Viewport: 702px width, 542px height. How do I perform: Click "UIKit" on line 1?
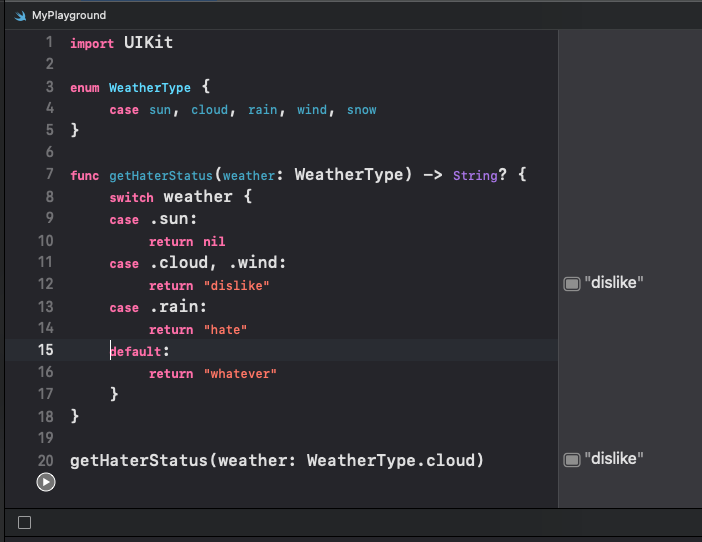[x=148, y=43]
